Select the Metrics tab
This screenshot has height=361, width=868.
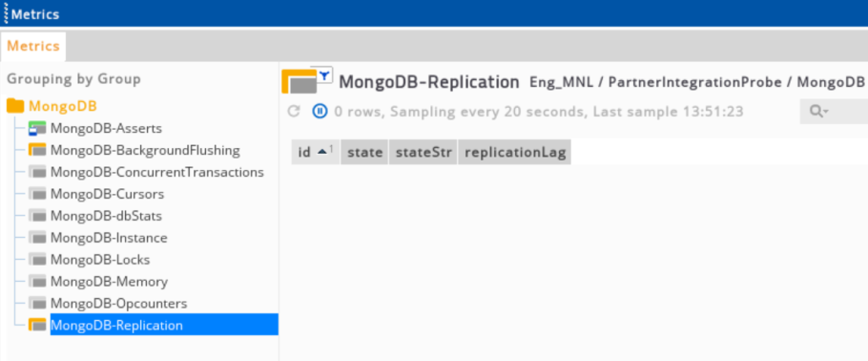(33, 46)
